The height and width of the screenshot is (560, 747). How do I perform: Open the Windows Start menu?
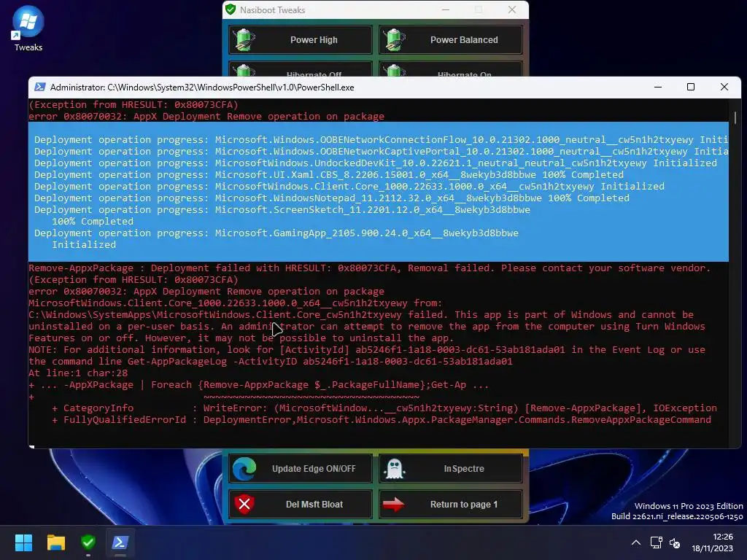[x=23, y=542]
